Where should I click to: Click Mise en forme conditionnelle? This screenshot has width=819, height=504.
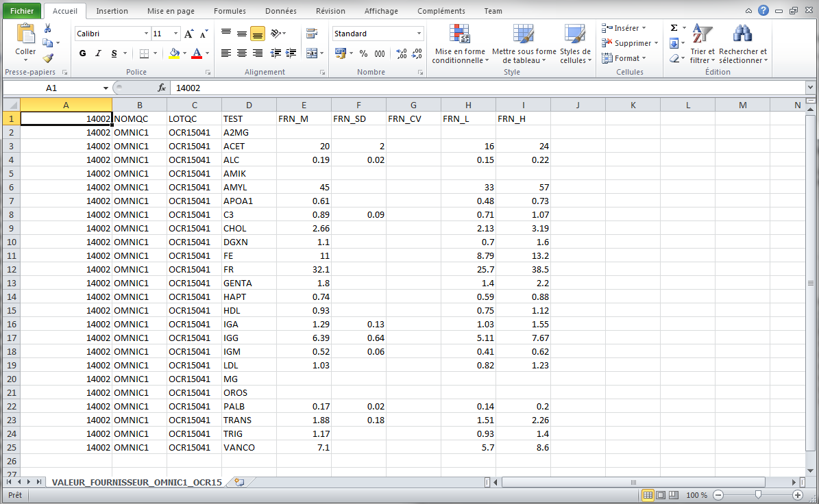click(x=460, y=45)
